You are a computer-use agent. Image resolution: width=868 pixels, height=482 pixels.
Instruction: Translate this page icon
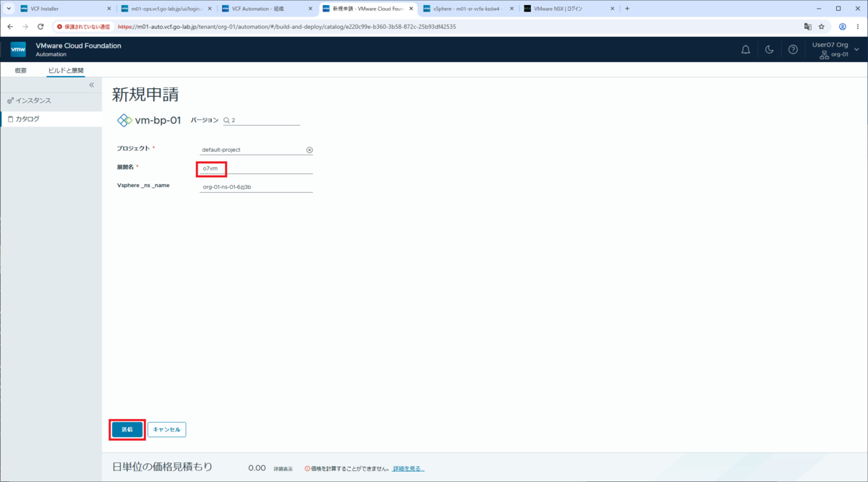point(807,26)
